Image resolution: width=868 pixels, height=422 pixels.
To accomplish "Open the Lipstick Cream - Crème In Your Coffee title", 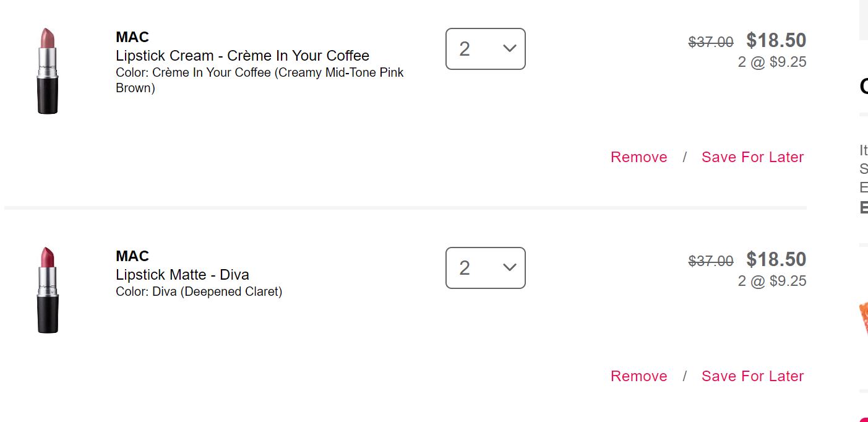I will (x=242, y=56).
